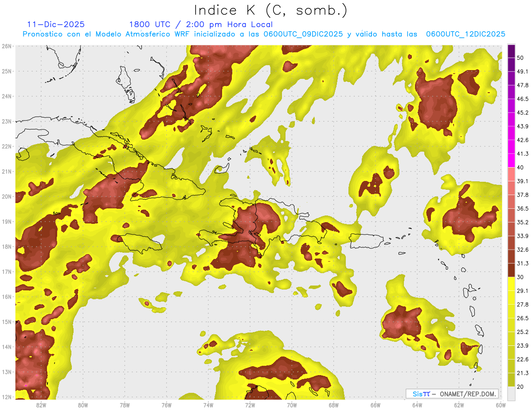
Task: Click the color bar label "31.3"
Action: [523, 263]
